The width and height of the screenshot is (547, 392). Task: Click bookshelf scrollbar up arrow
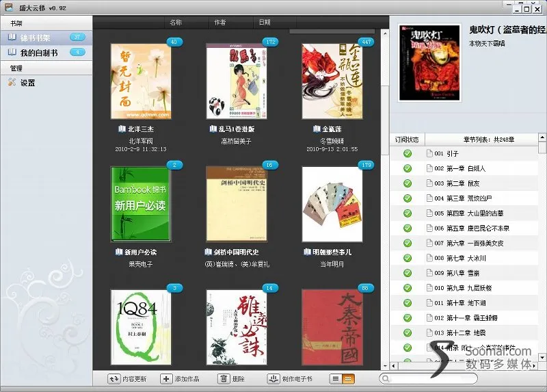point(385,34)
